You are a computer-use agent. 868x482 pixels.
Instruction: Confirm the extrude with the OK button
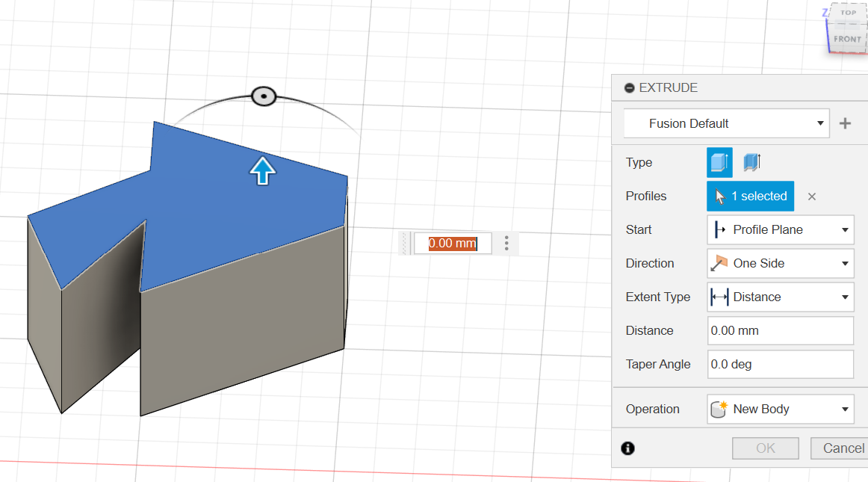pyautogui.click(x=766, y=448)
